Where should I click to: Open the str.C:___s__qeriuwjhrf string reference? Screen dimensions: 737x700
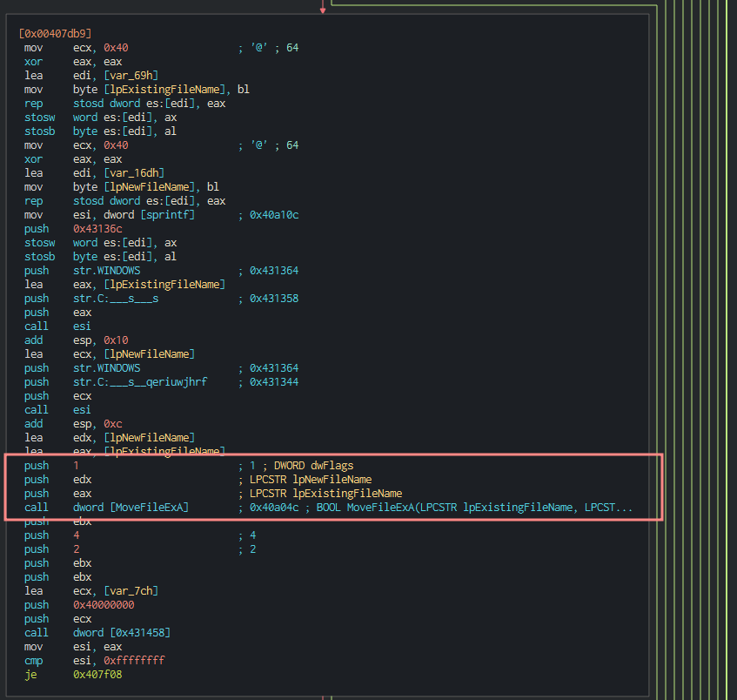click(x=139, y=381)
